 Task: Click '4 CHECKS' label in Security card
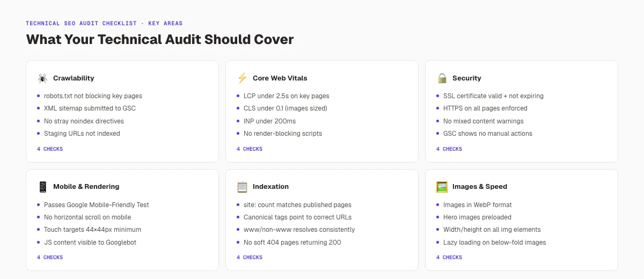[449, 149]
